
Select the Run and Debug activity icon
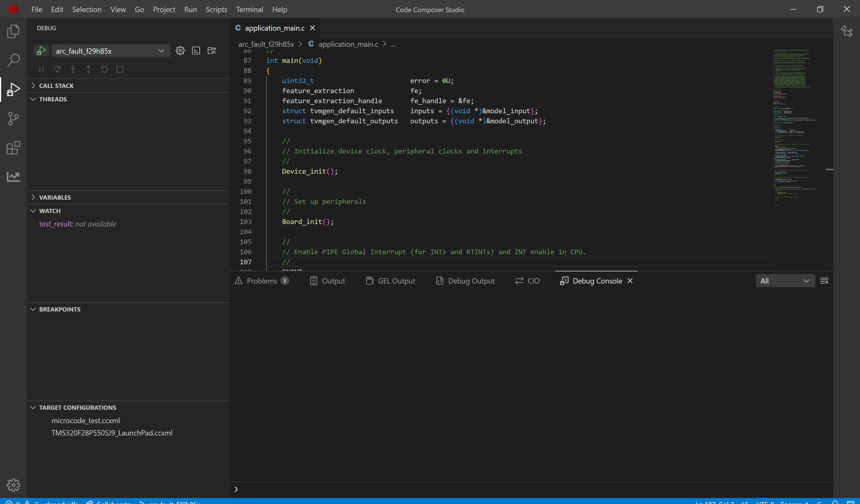(13, 89)
